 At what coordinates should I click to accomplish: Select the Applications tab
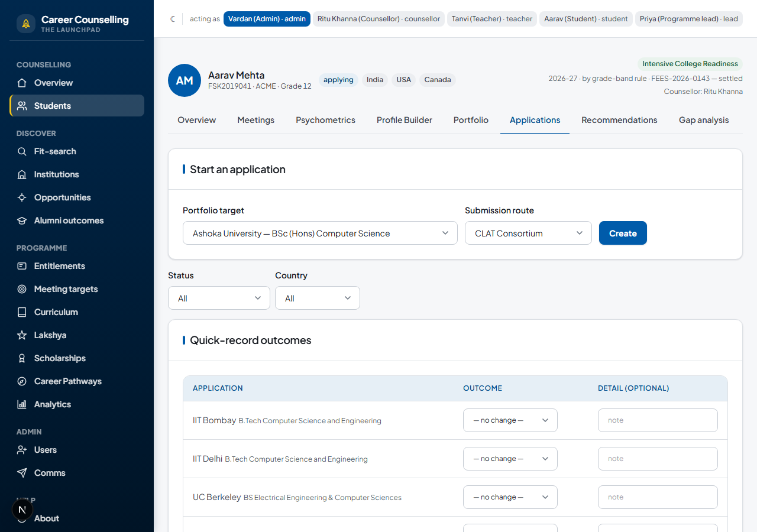(535, 120)
